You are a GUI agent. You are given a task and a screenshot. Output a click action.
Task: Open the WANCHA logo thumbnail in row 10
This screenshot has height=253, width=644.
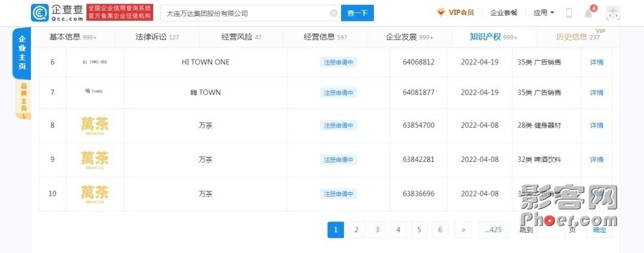[95, 194]
